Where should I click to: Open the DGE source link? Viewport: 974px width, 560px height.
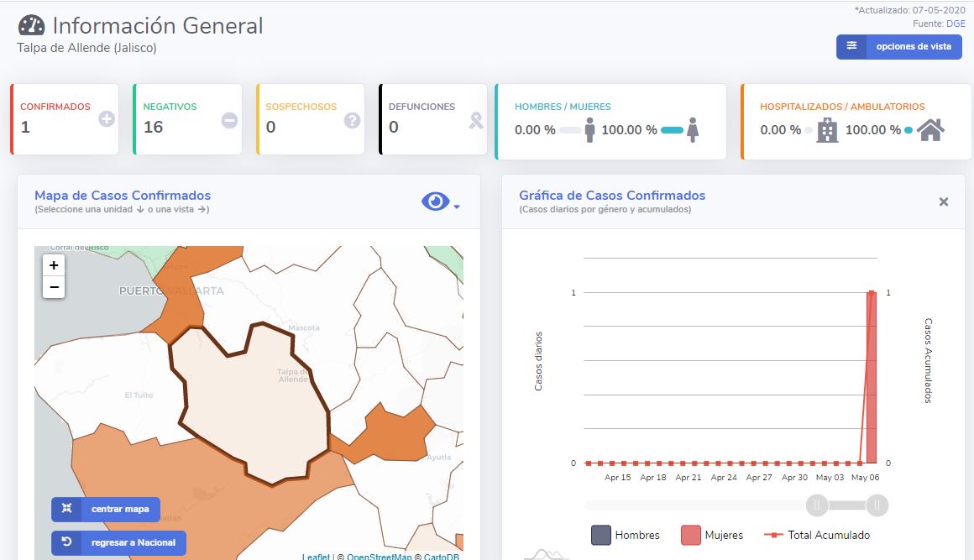tap(956, 24)
